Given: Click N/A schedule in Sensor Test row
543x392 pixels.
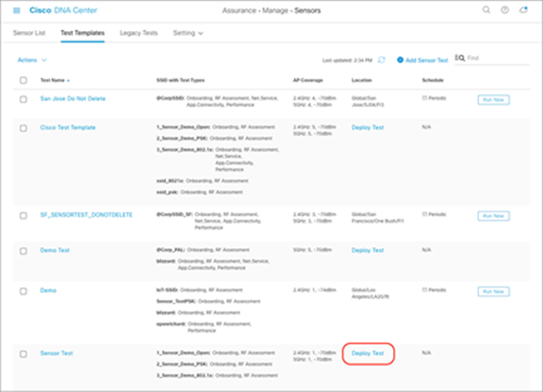Looking at the screenshot, I should point(427,353).
